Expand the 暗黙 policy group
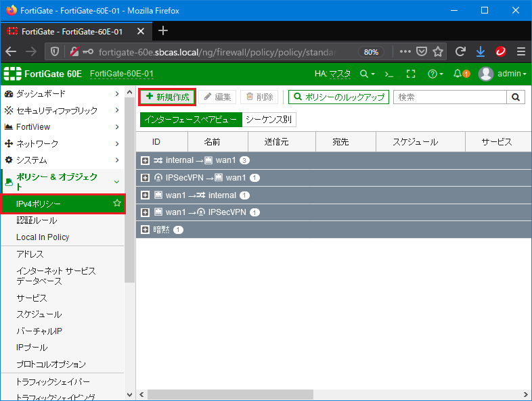Screen dimensions: 532x401 point(145,230)
